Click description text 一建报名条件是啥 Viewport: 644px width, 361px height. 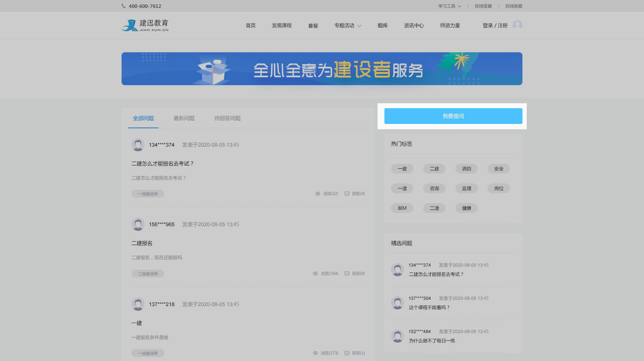[150, 337]
